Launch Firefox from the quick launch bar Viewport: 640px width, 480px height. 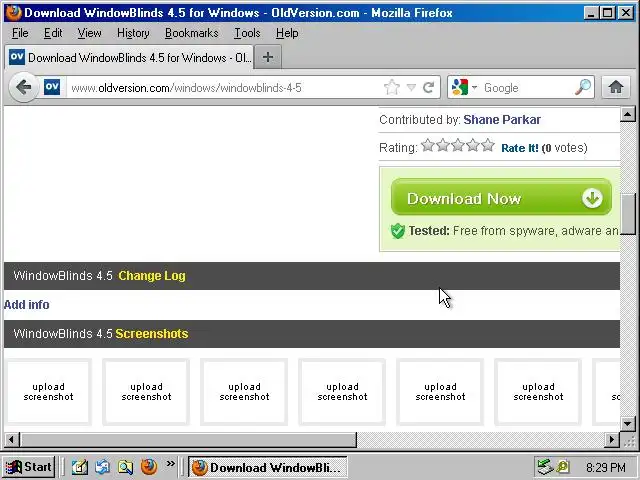pyautogui.click(x=149, y=467)
